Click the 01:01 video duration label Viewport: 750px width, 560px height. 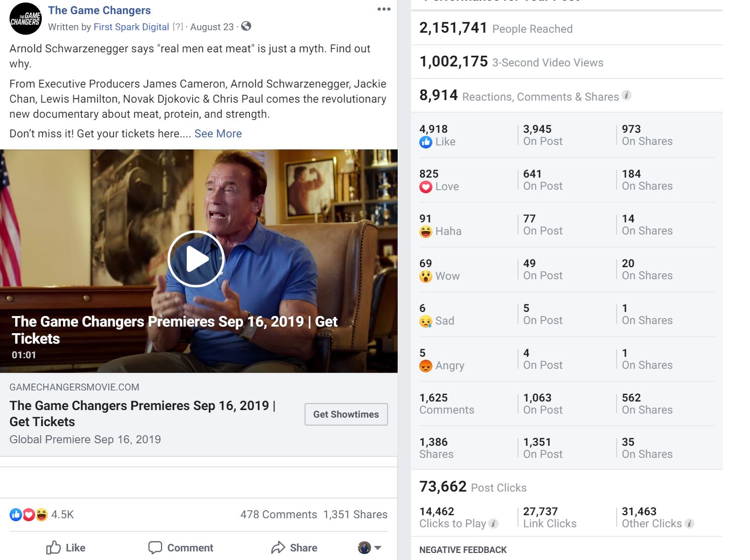click(24, 355)
